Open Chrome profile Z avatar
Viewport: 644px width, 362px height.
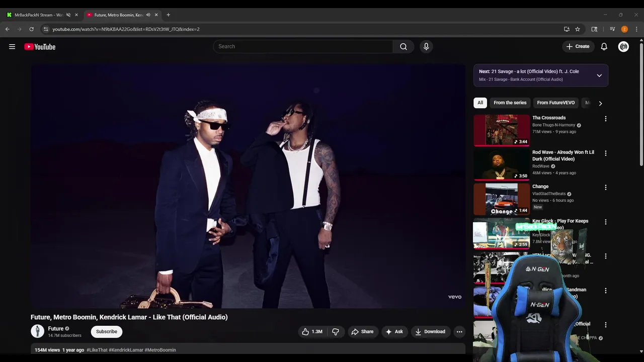[624, 29]
